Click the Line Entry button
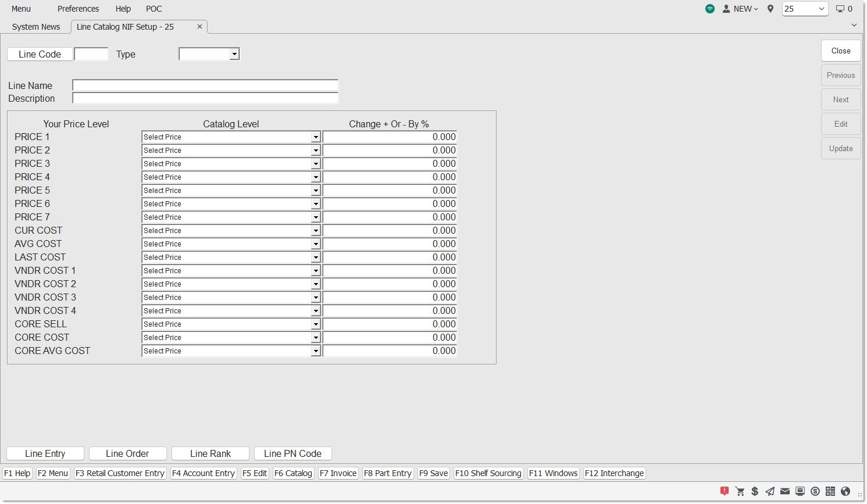Viewport: 867px width, 504px height. pos(45,453)
